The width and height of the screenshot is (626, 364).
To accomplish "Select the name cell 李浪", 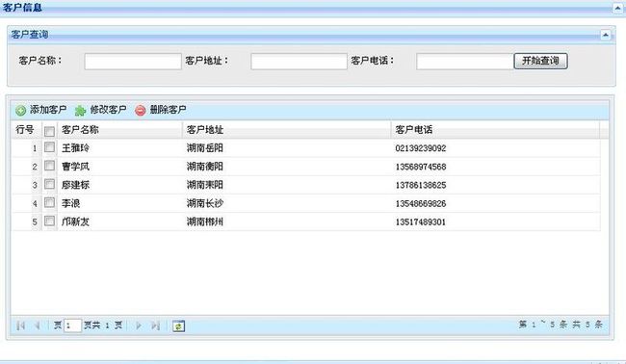I will point(70,203).
